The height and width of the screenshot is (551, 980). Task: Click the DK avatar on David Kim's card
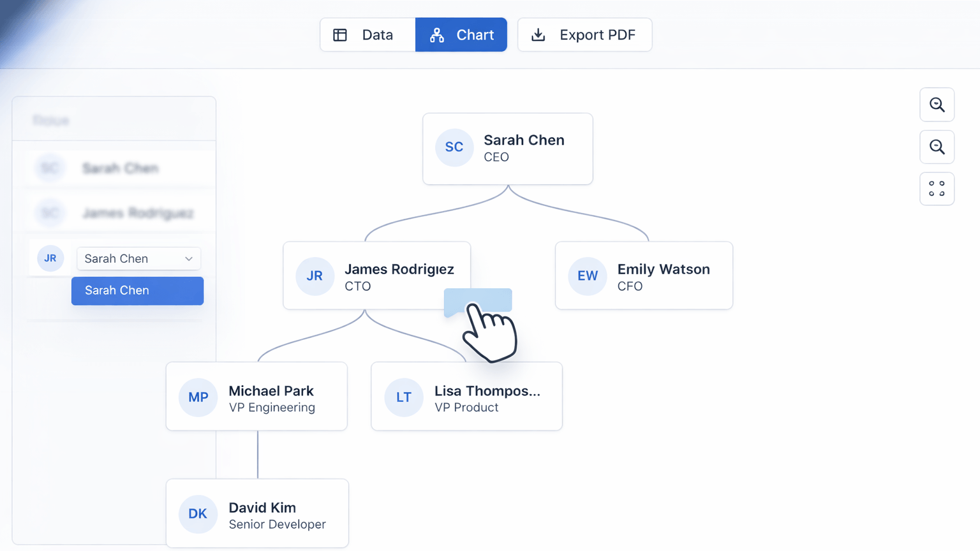198,513
